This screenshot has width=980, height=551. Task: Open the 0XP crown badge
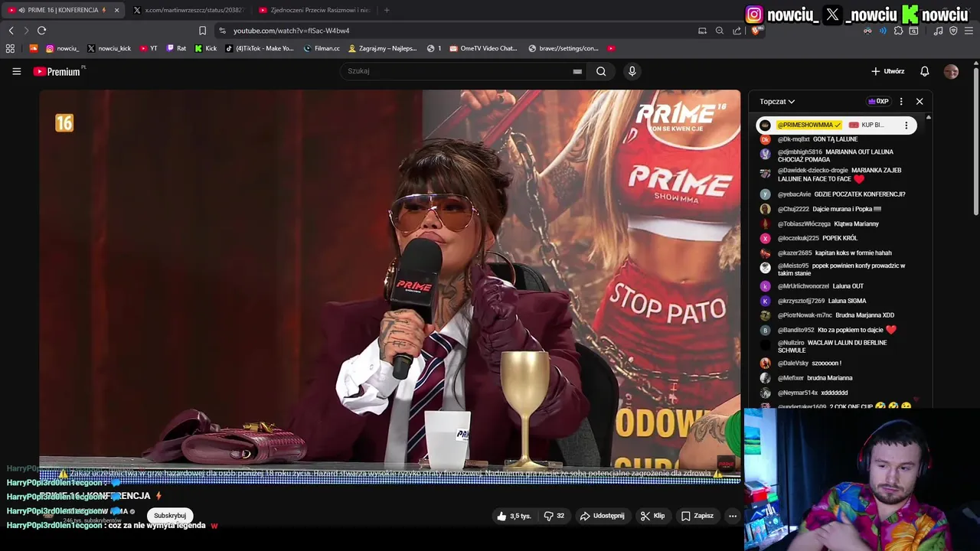coord(878,101)
